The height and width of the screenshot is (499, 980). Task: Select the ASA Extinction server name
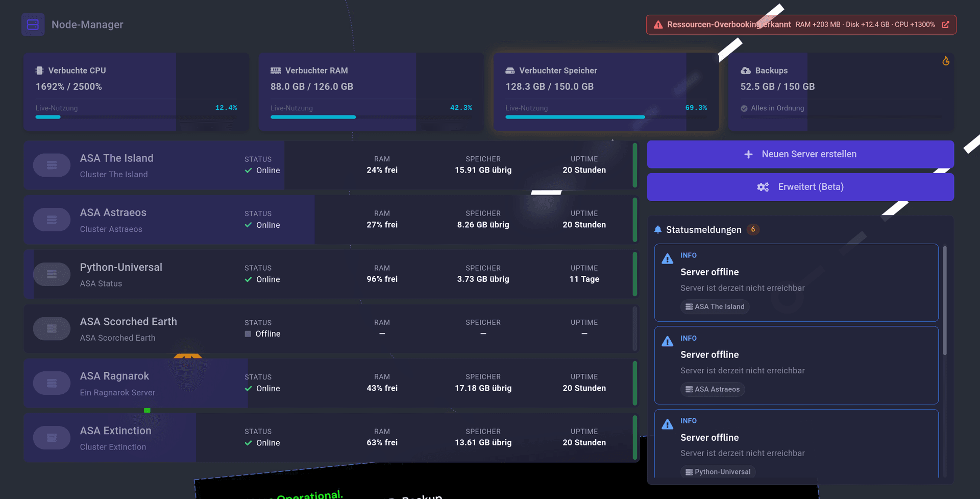[x=115, y=431]
